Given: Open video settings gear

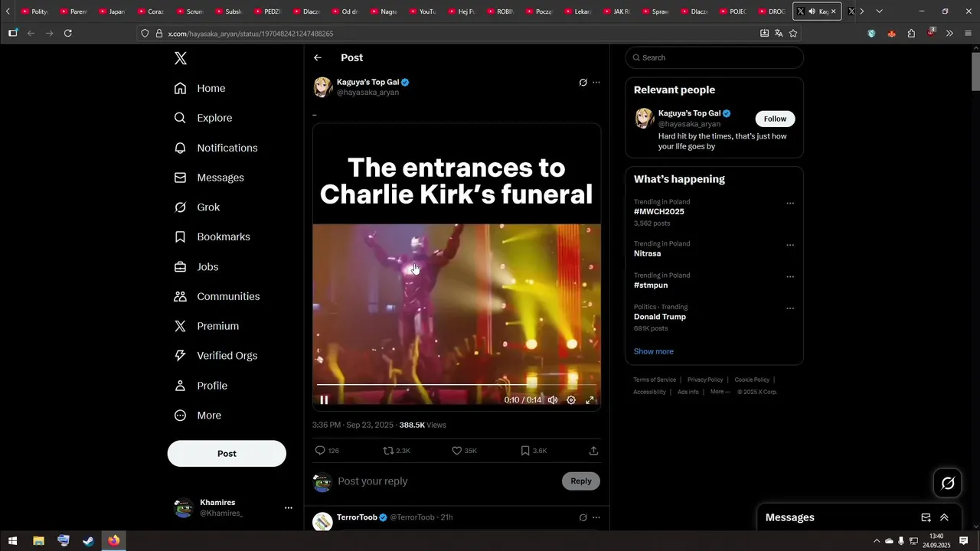Looking at the screenshot, I should (x=571, y=400).
